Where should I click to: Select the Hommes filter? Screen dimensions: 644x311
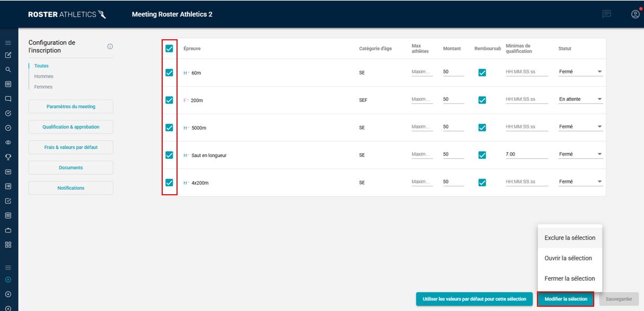tap(44, 76)
